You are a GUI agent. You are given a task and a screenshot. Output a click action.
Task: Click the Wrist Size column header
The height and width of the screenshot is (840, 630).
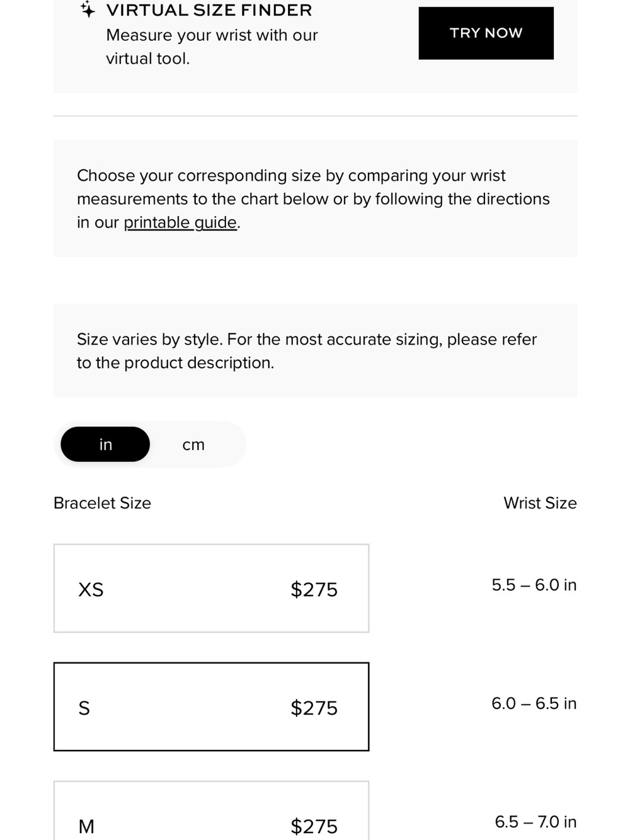540,503
